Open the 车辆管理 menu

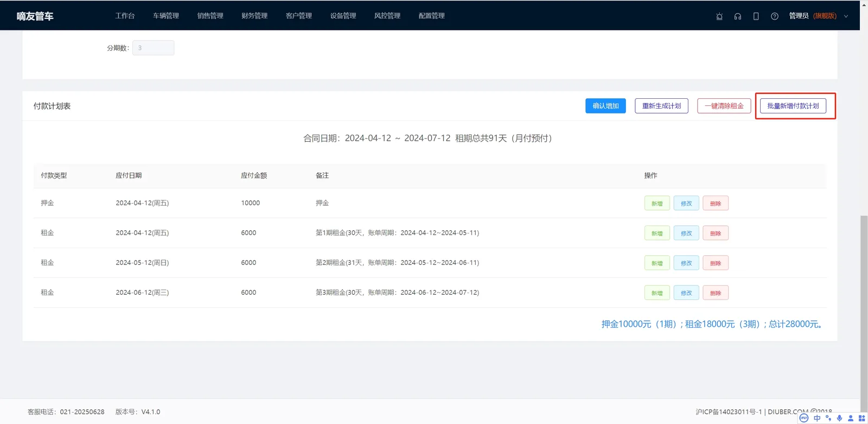pyautogui.click(x=166, y=16)
